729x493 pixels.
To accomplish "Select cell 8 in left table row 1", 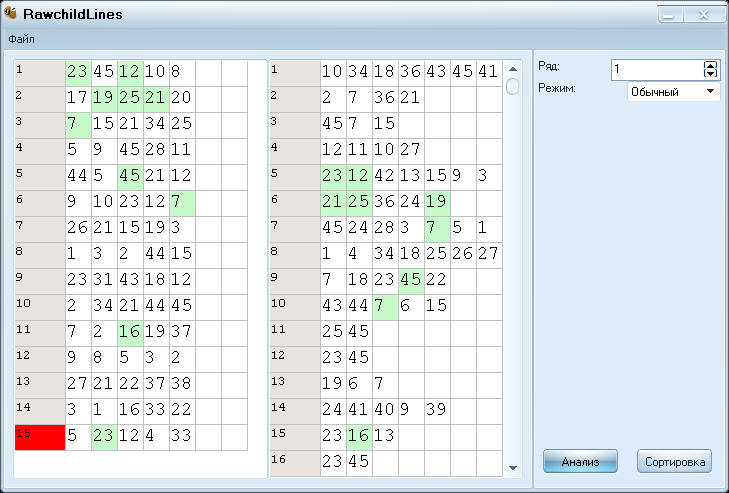I will (182, 73).
